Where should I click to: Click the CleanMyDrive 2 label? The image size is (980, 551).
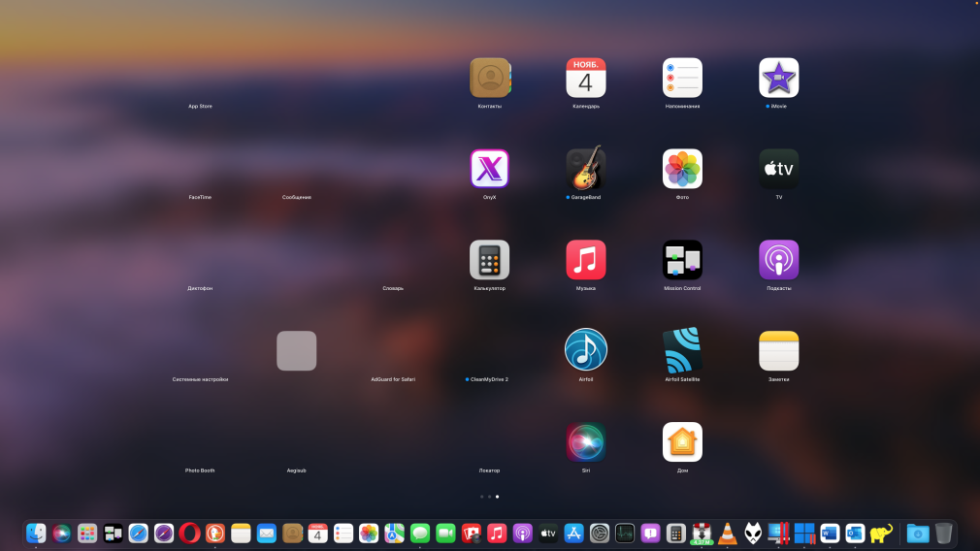pos(489,379)
